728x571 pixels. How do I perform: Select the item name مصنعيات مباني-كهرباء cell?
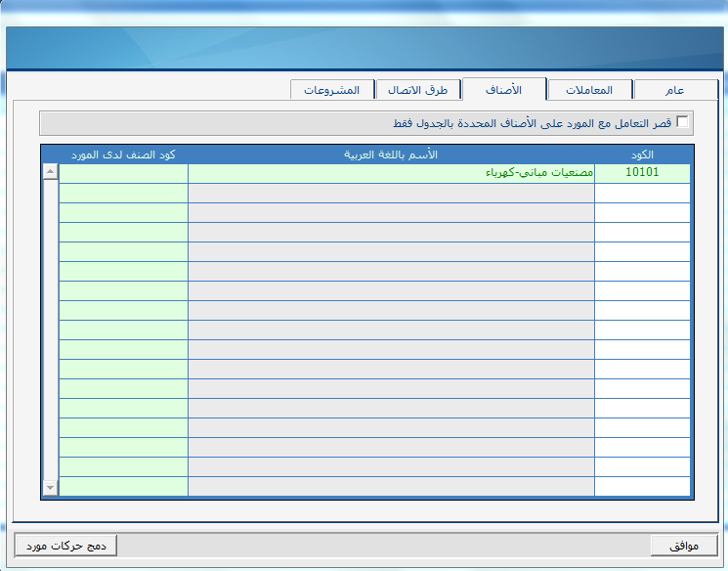(391, 173)
